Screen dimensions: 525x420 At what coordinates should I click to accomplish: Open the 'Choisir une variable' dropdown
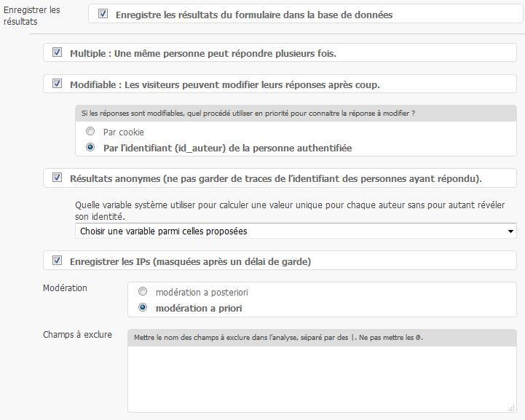[296, 231]
